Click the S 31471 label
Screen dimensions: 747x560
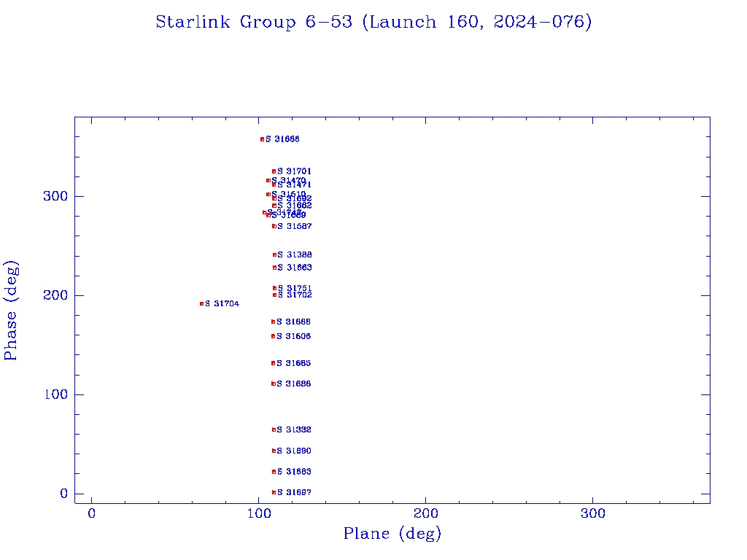[x=295, y=184]
